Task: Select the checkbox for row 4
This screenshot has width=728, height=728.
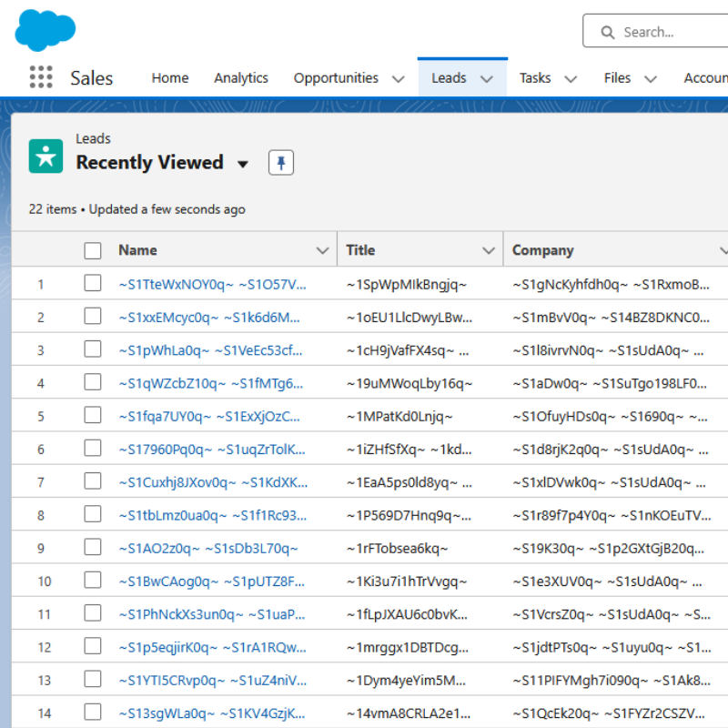Action: tap(93, 381)
